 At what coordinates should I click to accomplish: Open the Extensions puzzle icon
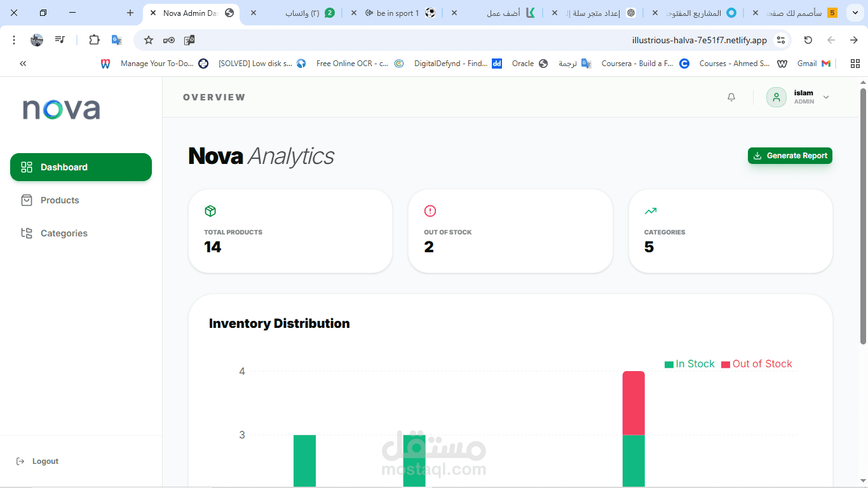pos(94,40)
